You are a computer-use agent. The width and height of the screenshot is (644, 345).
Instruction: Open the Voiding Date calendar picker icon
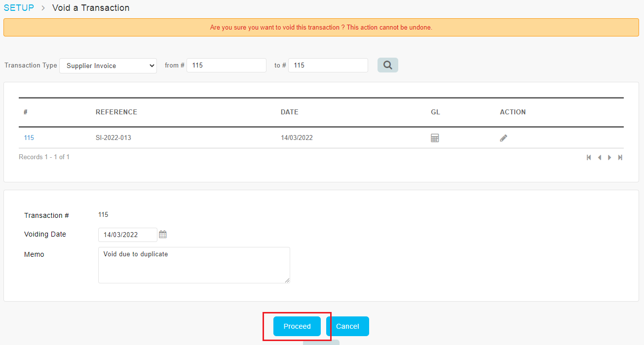(x=163, y=235)
